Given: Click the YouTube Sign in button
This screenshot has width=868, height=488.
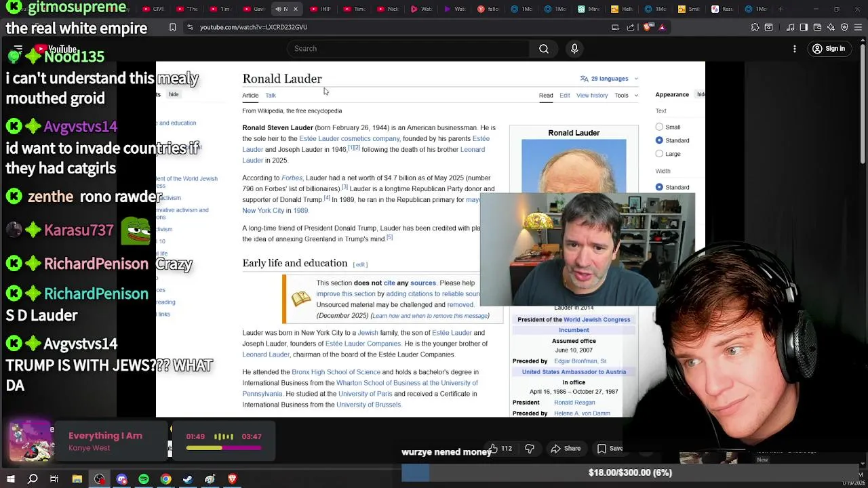Looking at the screenshot, I should click(829, 49).
